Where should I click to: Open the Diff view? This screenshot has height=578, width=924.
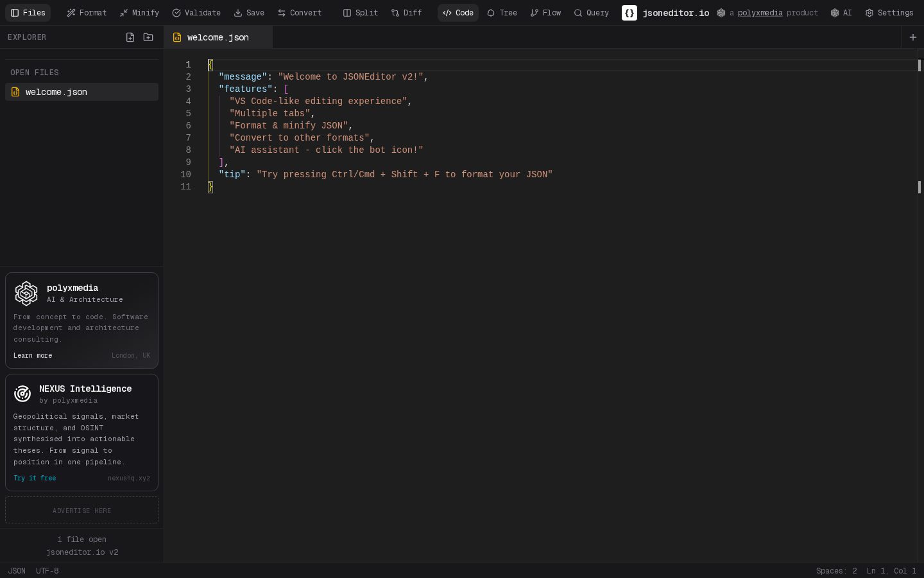(x=407, y=13)
